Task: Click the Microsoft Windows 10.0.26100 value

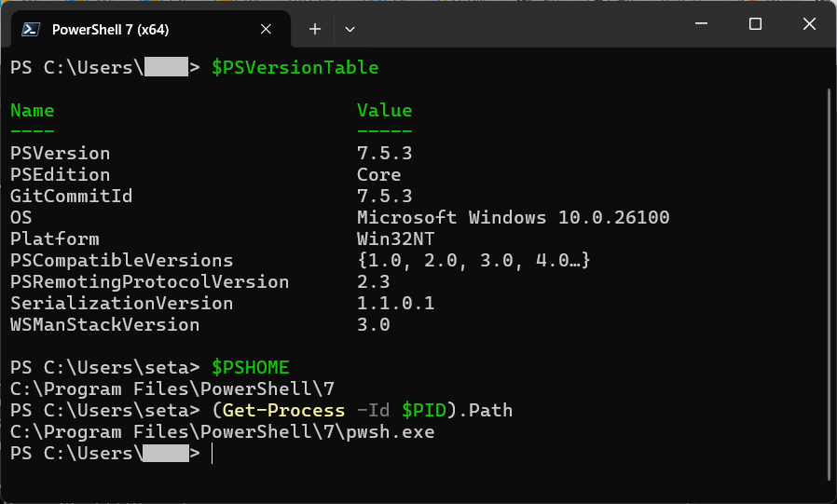Action: [513, 218]
